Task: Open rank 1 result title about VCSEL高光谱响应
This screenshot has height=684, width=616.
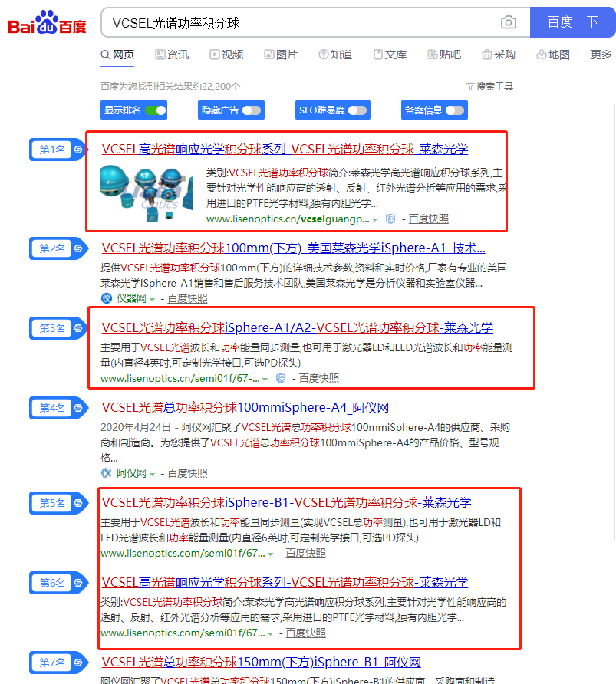Action: [x=285, y=150]
